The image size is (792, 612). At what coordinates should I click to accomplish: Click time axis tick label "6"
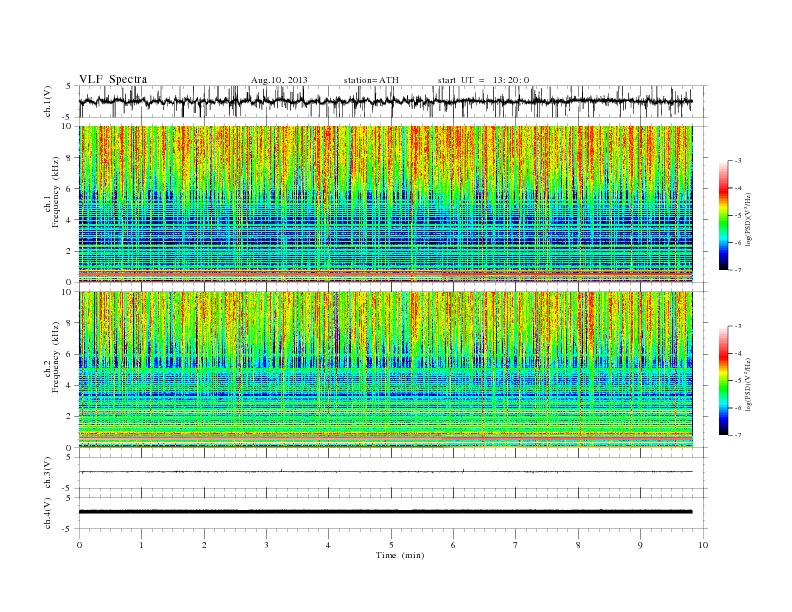click(x=453, y=545)
